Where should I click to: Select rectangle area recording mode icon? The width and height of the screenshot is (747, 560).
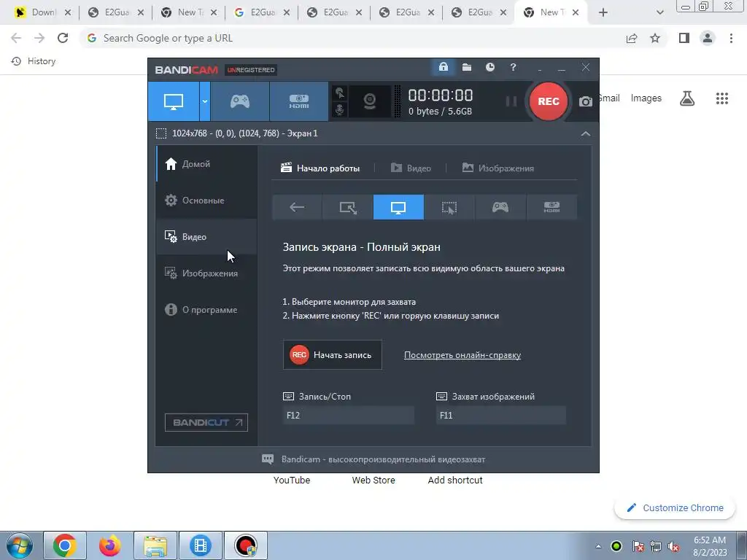point(348,207)
